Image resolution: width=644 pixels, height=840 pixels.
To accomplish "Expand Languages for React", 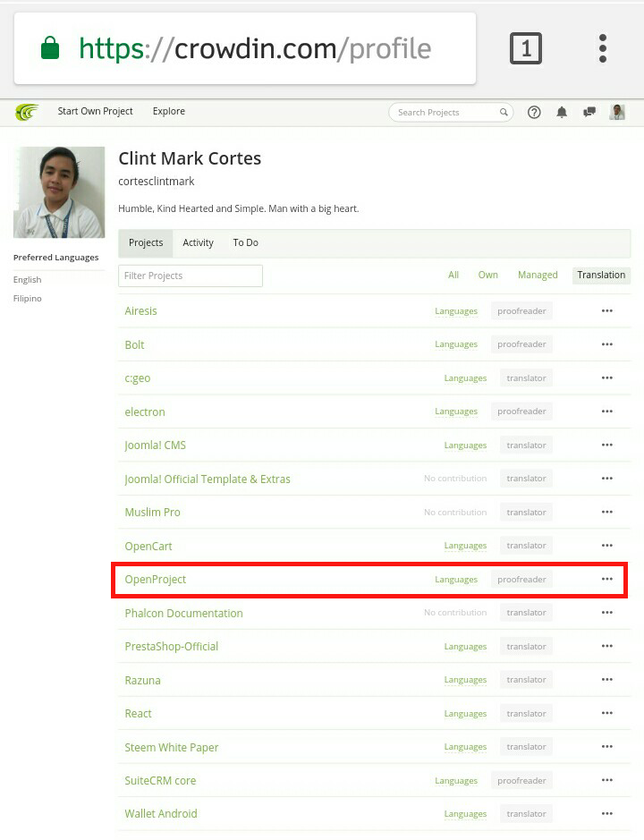I will click(x=465, y=714).
